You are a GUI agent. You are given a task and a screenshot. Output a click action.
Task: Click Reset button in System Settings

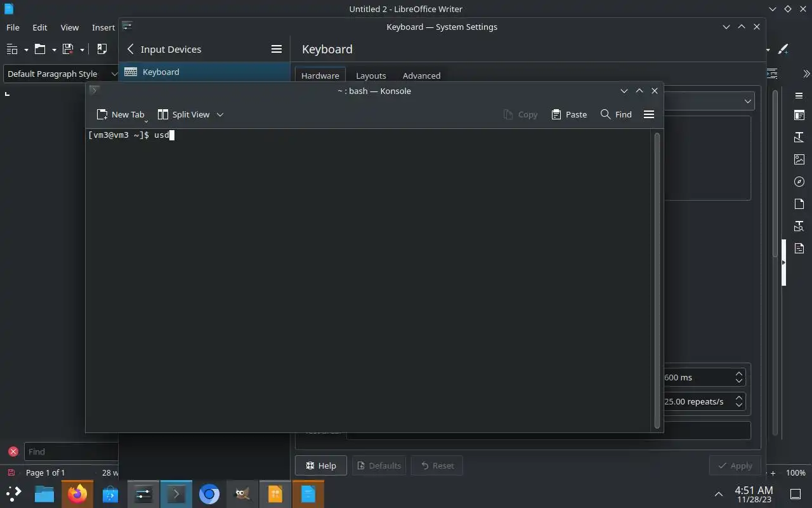(x=437, y=465)
